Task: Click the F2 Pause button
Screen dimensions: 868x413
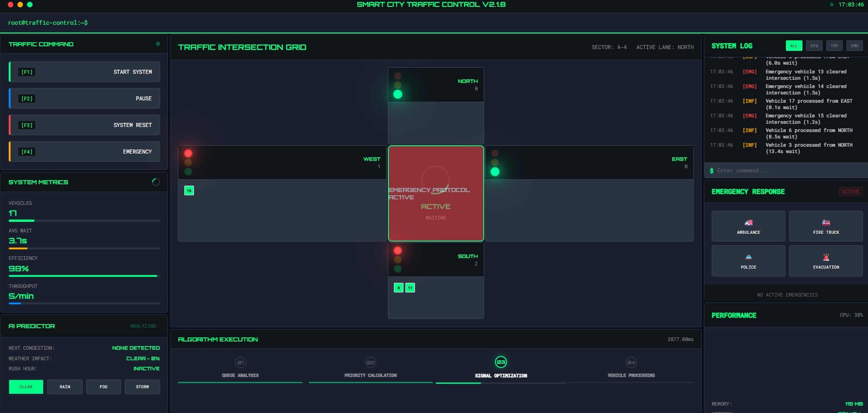Action: 84,99
